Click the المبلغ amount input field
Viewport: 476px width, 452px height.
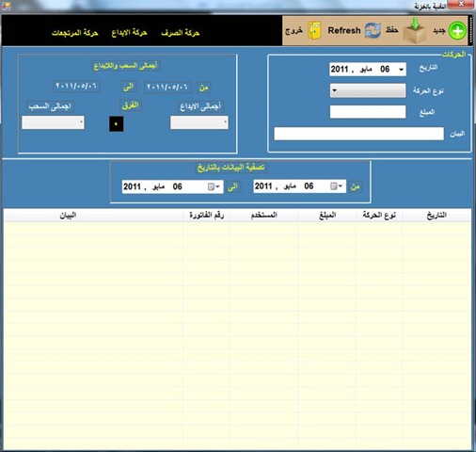tap(368, 112)
